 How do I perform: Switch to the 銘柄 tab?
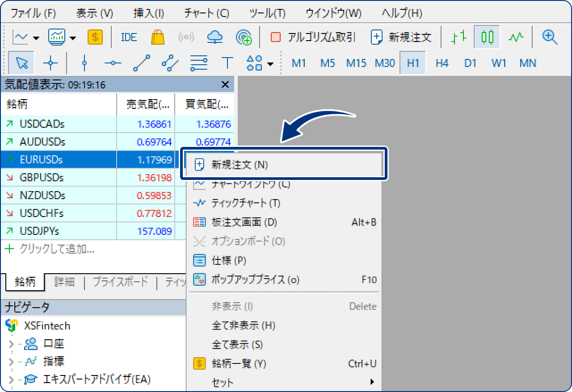(x=25, y=282)
